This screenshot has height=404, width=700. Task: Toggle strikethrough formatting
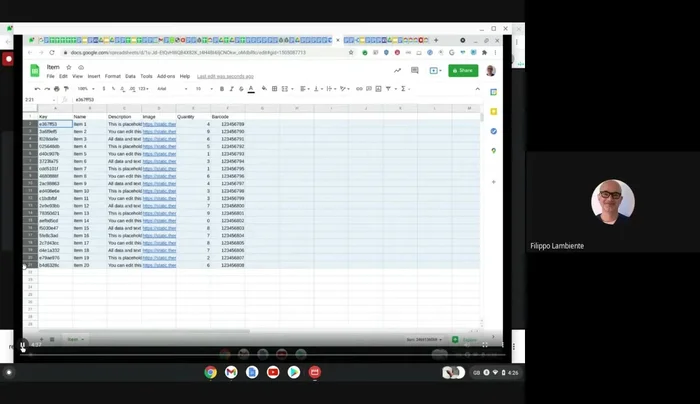241,89
